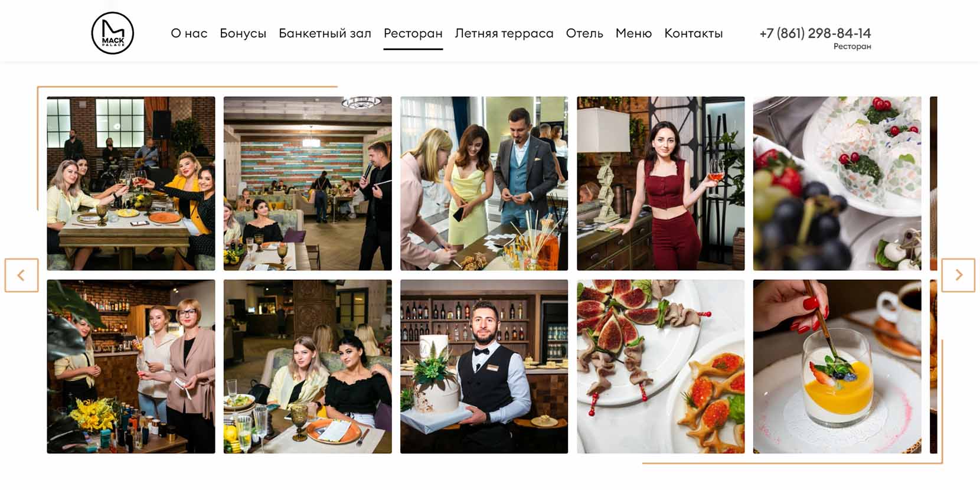Open photo of women toasting at table

(x=131, y=184)
